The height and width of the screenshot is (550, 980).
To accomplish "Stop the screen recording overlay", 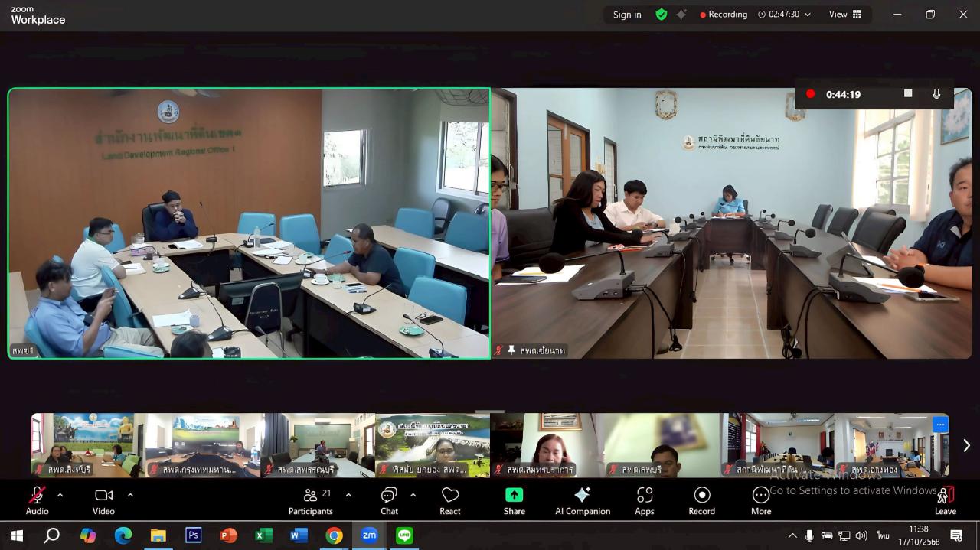I will 908,93.
